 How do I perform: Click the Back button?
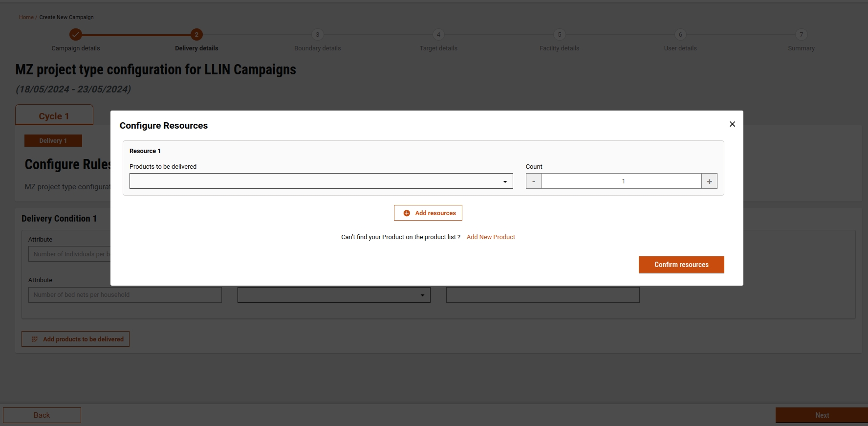(x=42, y=415)
